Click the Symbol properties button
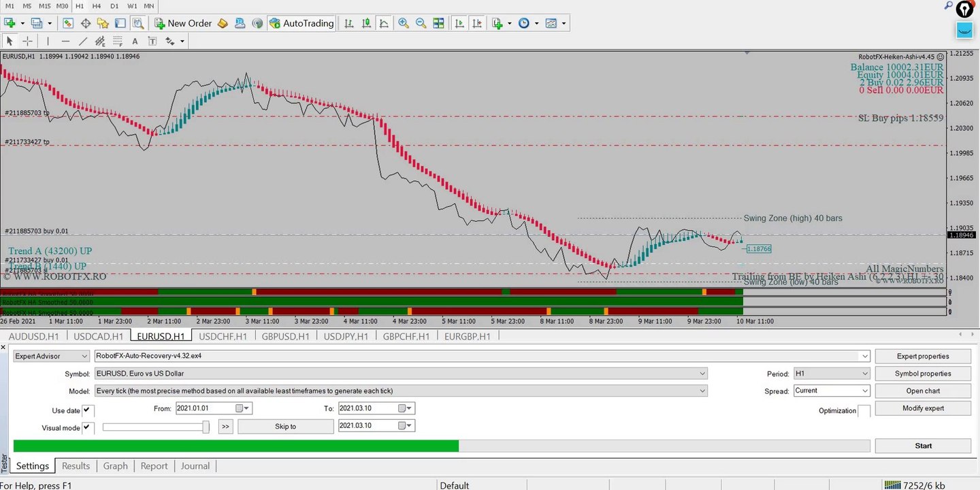 click(x=923, y=374)
